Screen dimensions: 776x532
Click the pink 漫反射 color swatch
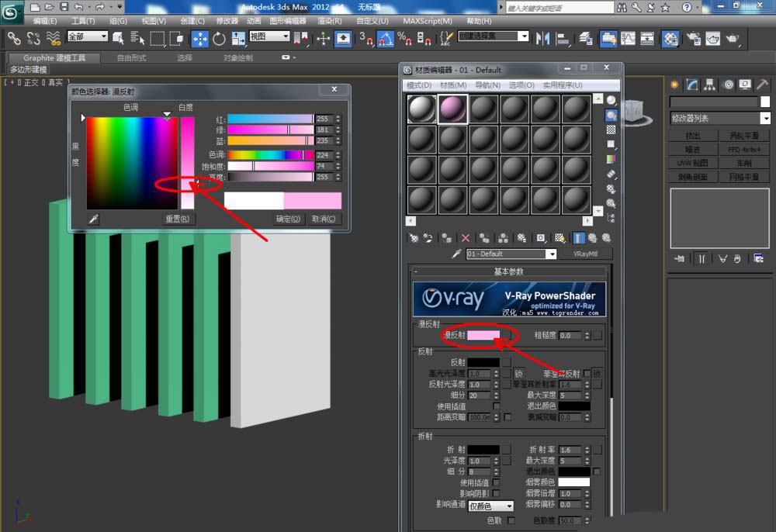pyautogui.click(x=483, y=336)
